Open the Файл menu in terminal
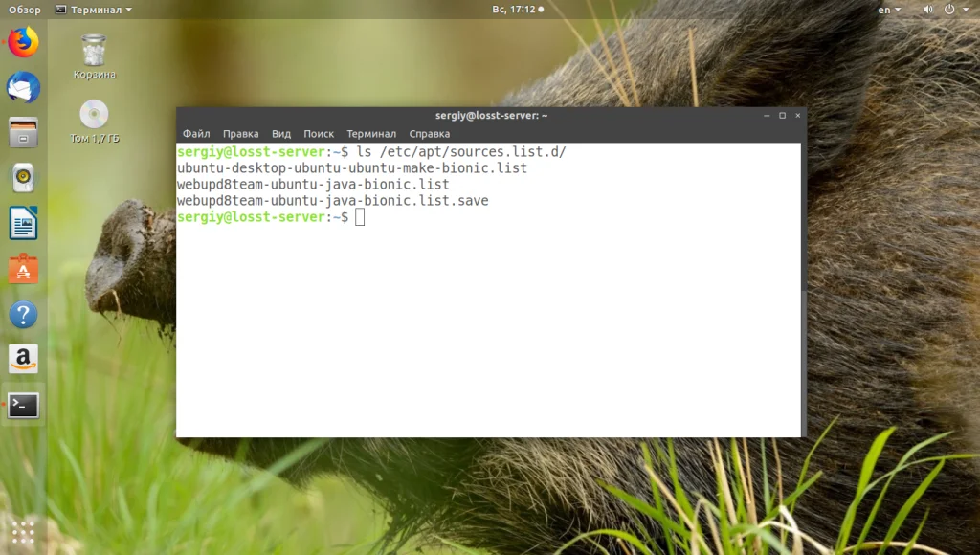This screenshot has height=555, width=980. [x=196, y=134]
